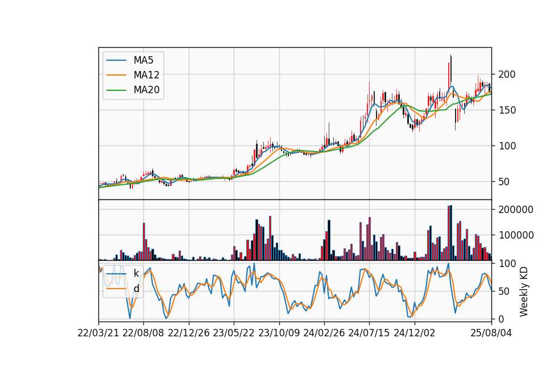Click the 22/08/08 date tick label

click(143, 333)
